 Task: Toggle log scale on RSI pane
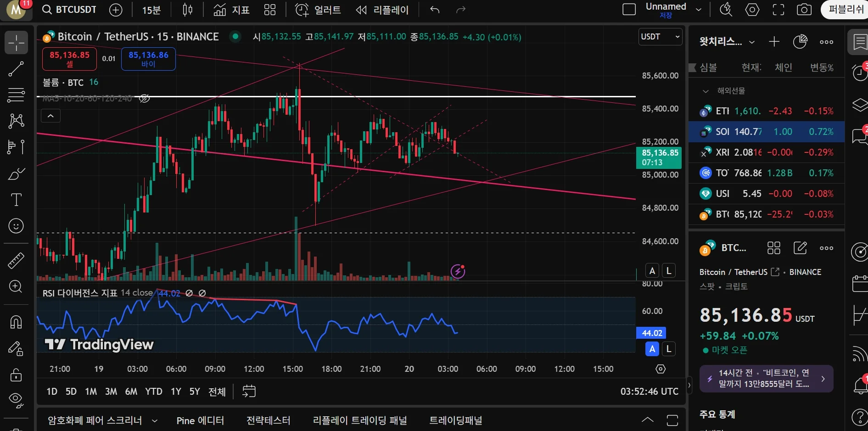point(669,349)
